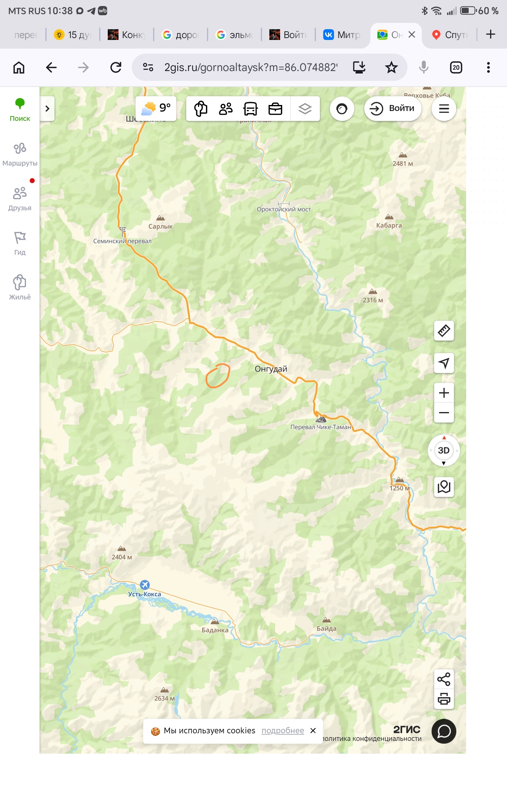
Task: Dismiss the cookies notification banner
Action: [313, 730]
